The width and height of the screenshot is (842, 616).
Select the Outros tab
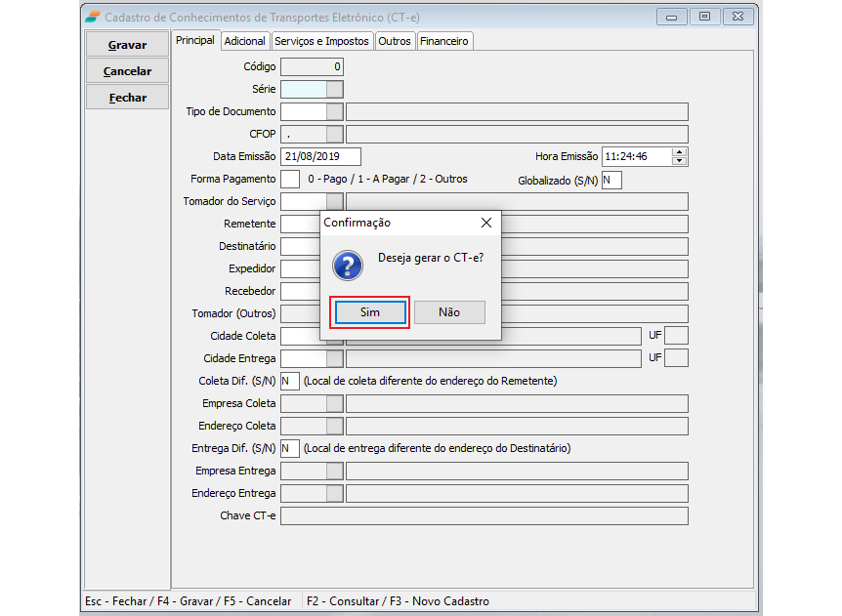[x=395, y=41]
